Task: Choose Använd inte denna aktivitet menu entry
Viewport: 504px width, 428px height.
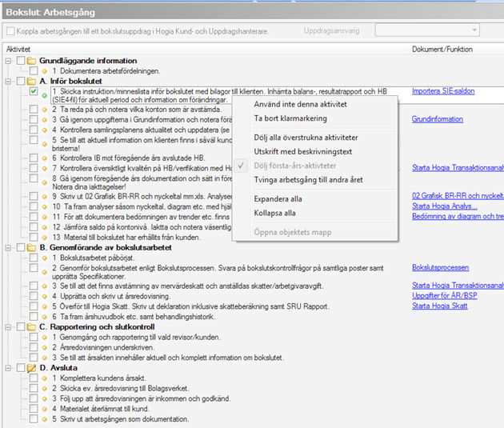Action: [x=300, y=104]
